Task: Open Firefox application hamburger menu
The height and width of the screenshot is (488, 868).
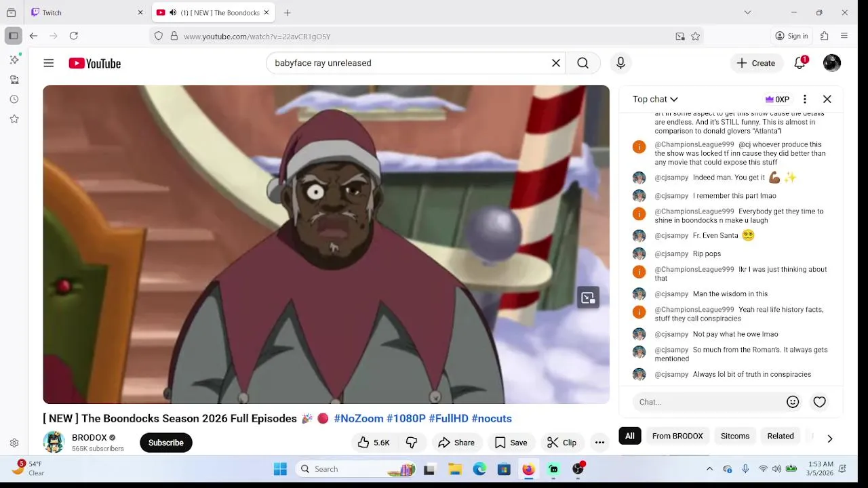Action: click(x=844, y=36)
